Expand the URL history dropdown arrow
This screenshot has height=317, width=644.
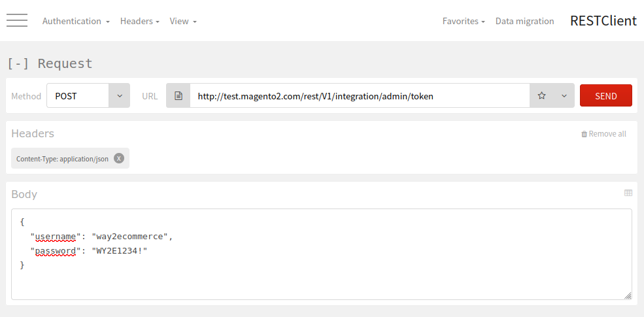[564, 95]
